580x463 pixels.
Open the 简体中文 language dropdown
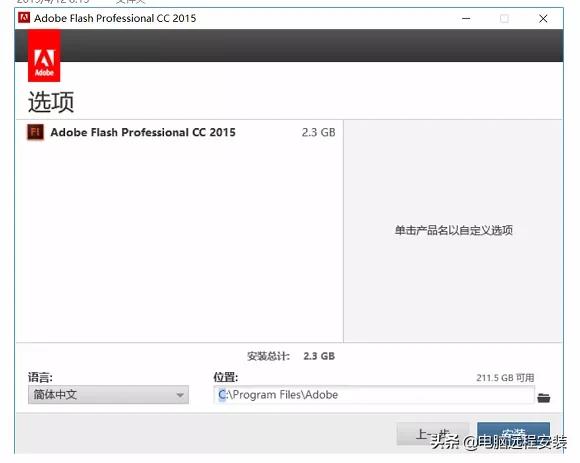[108, 395]
